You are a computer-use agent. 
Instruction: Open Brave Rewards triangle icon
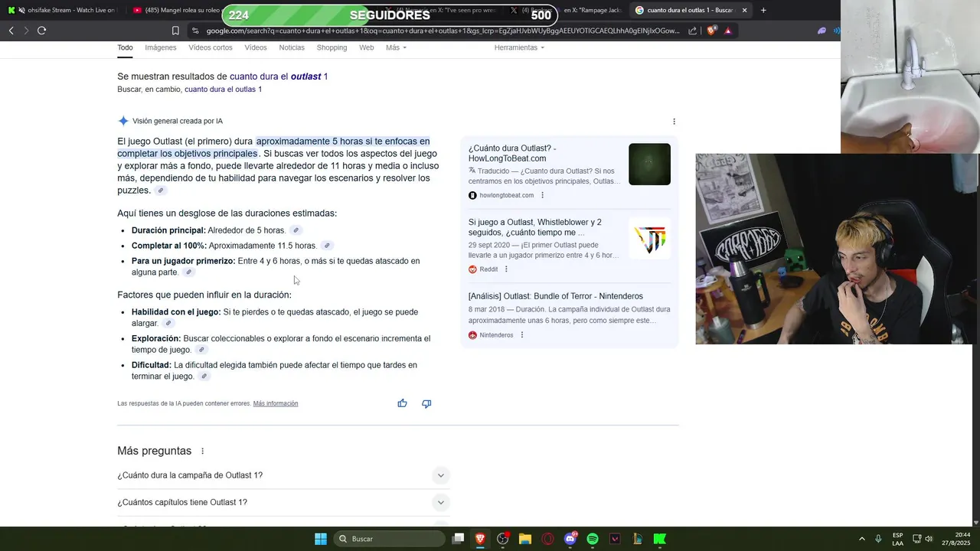728,31
